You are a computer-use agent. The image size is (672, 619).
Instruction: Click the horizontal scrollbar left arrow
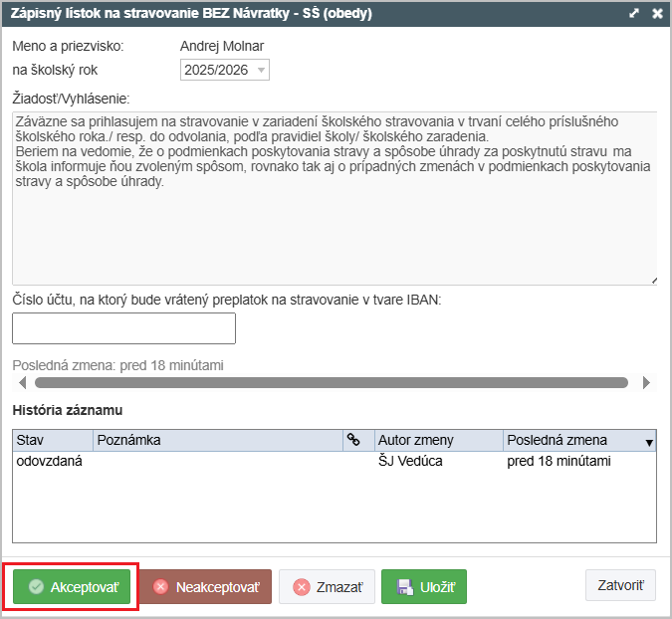(x=22, y=382)
